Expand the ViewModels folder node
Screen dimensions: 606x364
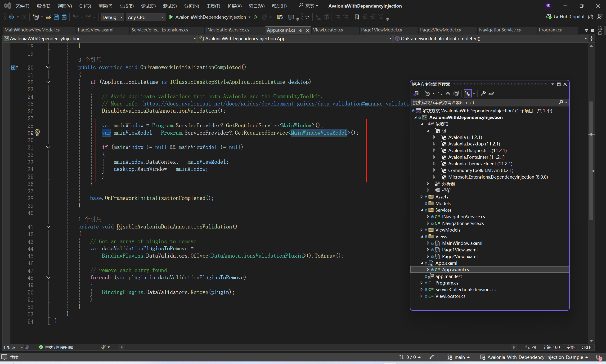[x=421, y=230]
